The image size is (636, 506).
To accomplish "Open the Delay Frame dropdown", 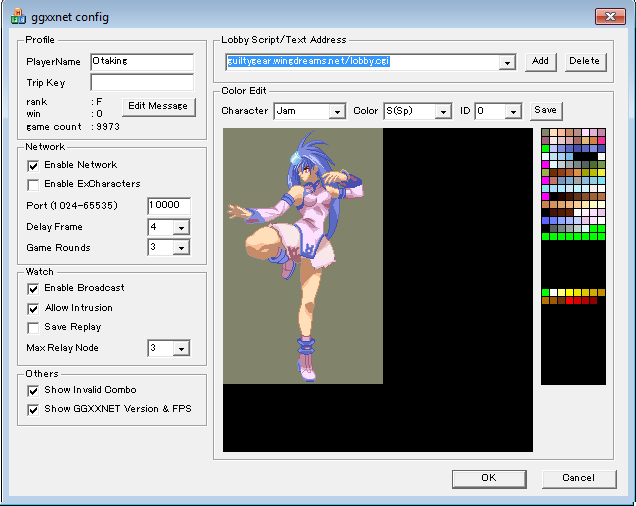I will [181, 227].
